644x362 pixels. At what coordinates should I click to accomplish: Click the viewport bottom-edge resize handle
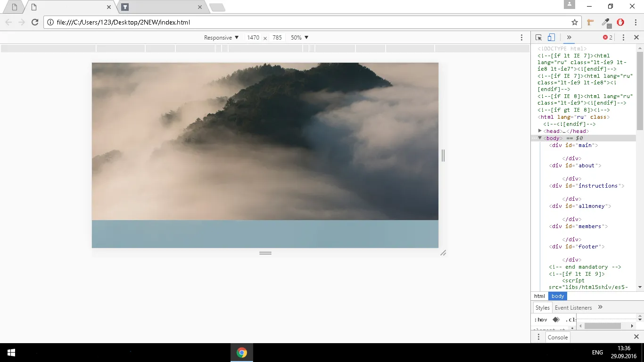265,253
